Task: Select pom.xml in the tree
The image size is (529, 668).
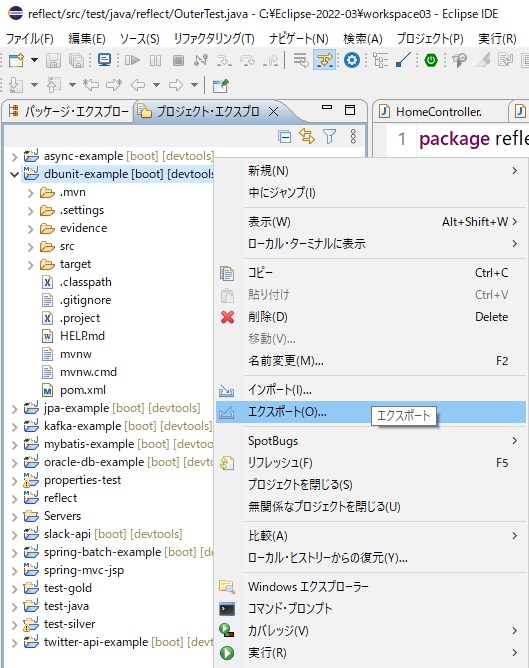Action: click(83, 390)
